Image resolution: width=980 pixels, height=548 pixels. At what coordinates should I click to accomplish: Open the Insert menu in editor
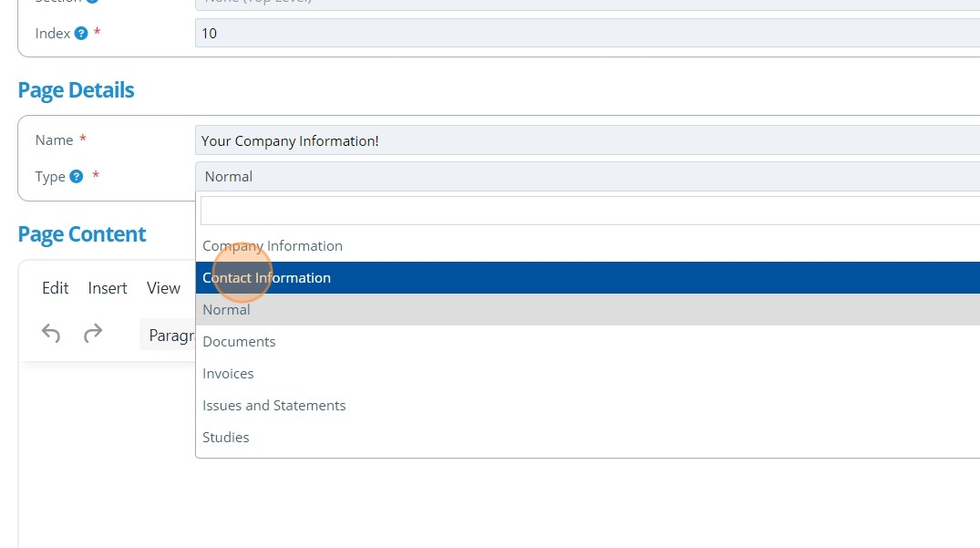point(108,288)
